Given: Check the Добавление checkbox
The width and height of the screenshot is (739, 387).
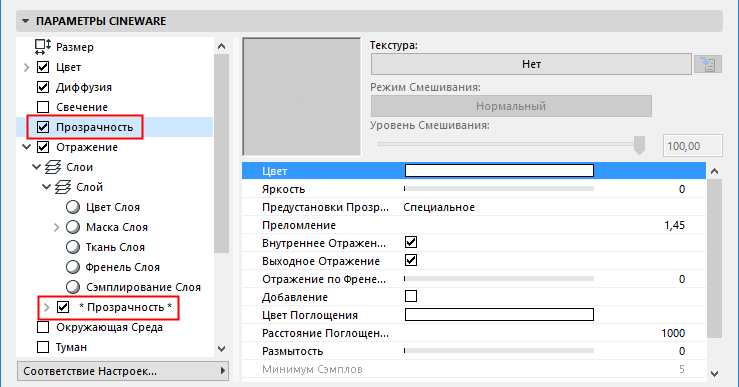Looking at the screenshot, I should 411,296.
